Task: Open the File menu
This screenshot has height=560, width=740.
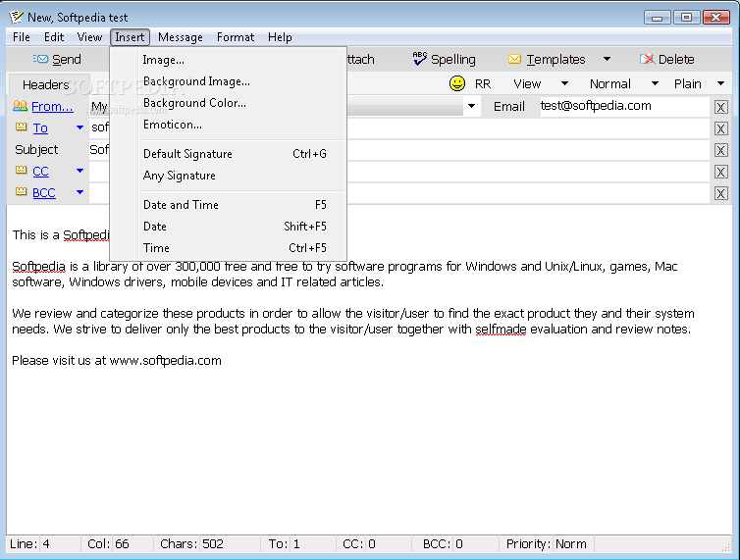Action: [22, 37]
